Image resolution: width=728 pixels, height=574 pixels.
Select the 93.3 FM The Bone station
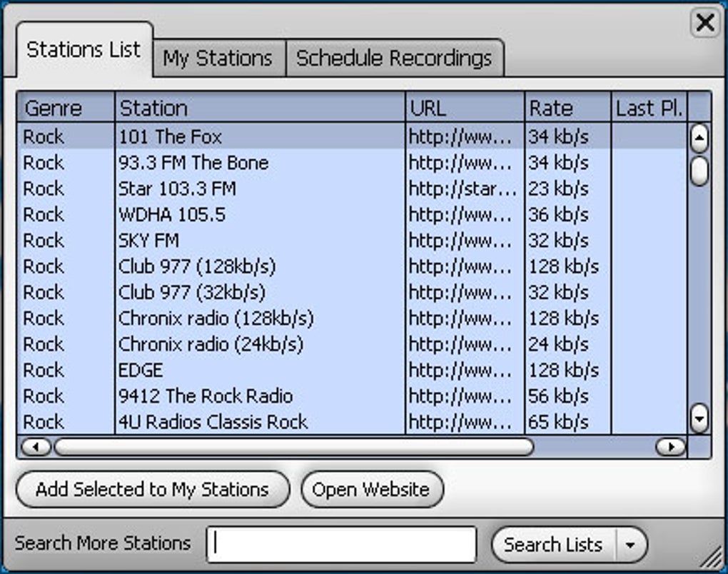click(352, 163)
